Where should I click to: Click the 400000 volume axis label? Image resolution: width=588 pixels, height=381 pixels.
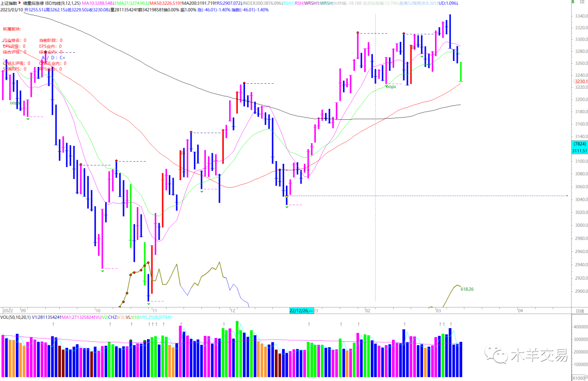(580, 327)
